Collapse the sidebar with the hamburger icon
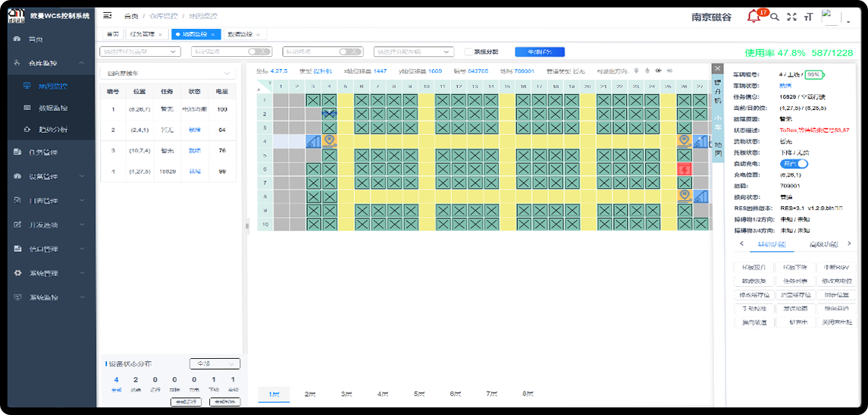 [108, 15]
